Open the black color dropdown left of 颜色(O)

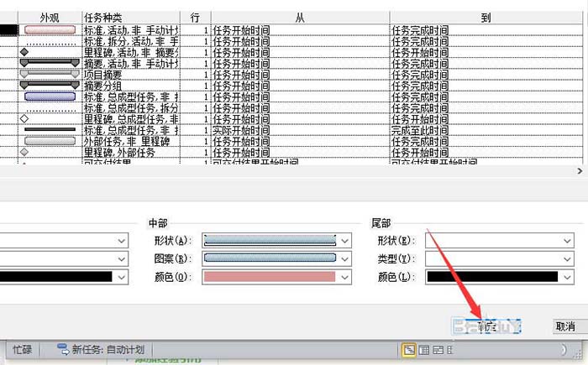122,277
